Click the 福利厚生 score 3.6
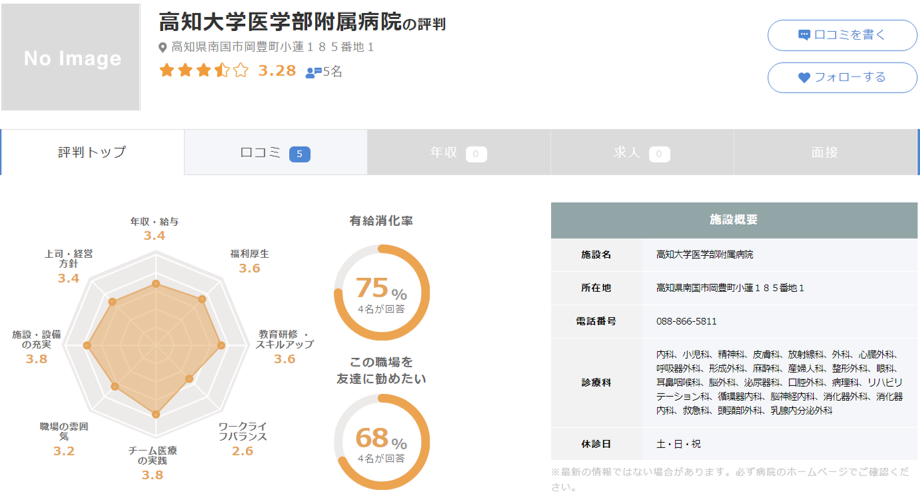 [249, 268]
